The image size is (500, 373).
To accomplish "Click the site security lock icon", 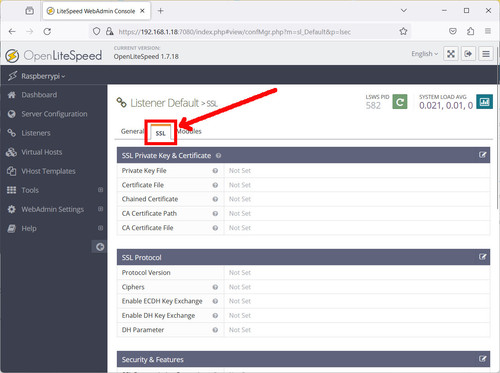I will point(109,31).
